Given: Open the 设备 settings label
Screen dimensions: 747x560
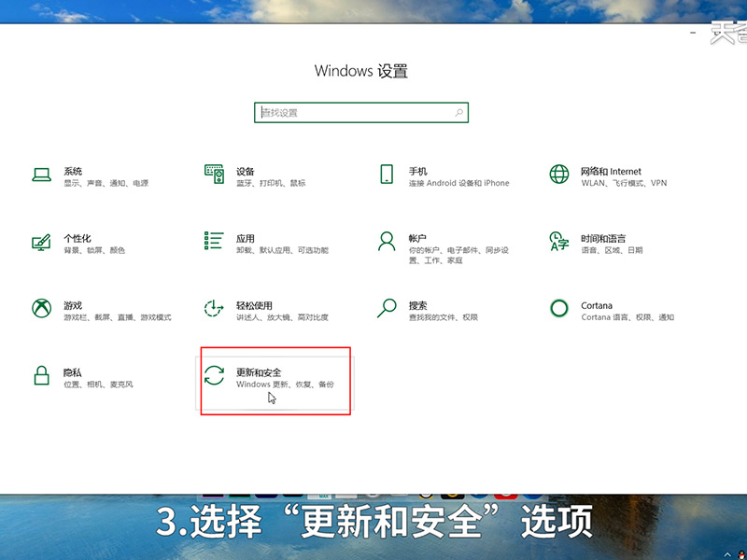Looking at the screenshot, I should (246, 172).
